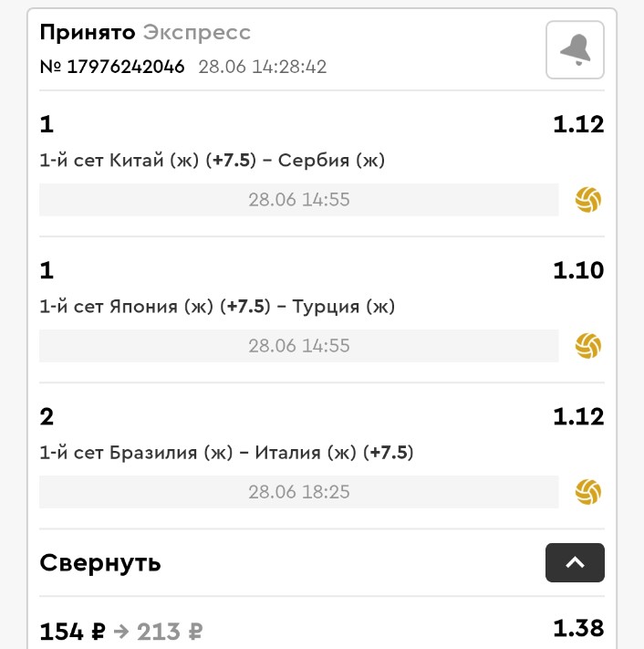644x649 pixels.
Task: Click the 28.06 14:55 time bar for Japan match
Action: 298,346
